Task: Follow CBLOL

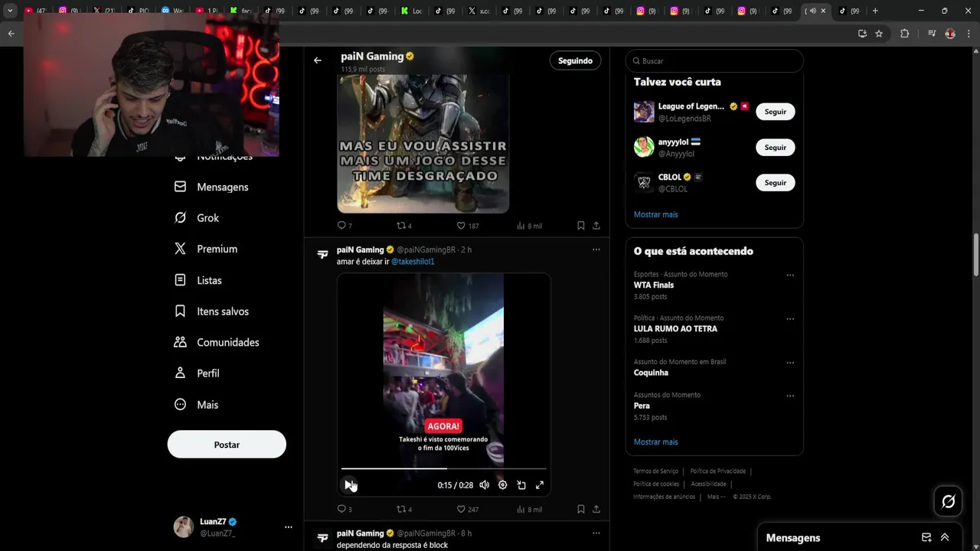Action: click(775, 182)
